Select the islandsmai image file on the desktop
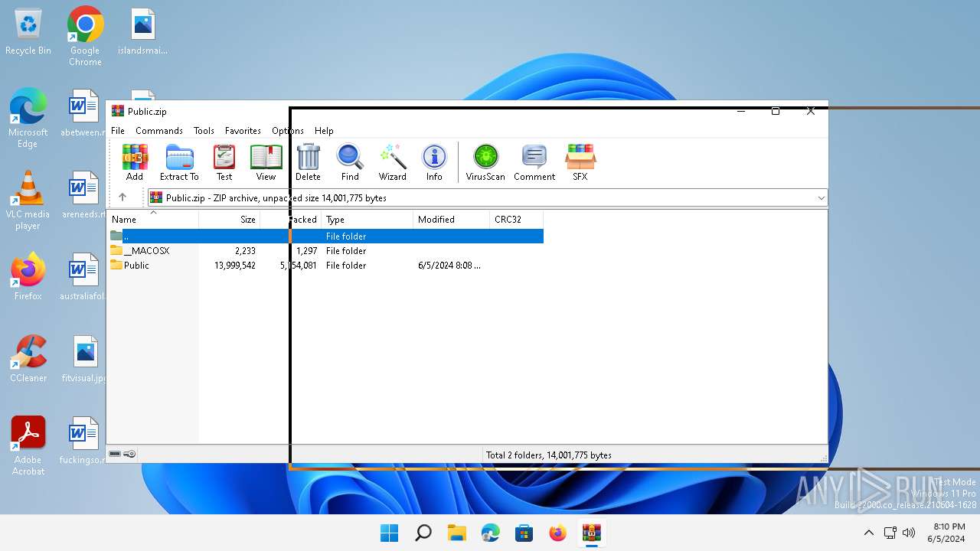 pos(142,32)
